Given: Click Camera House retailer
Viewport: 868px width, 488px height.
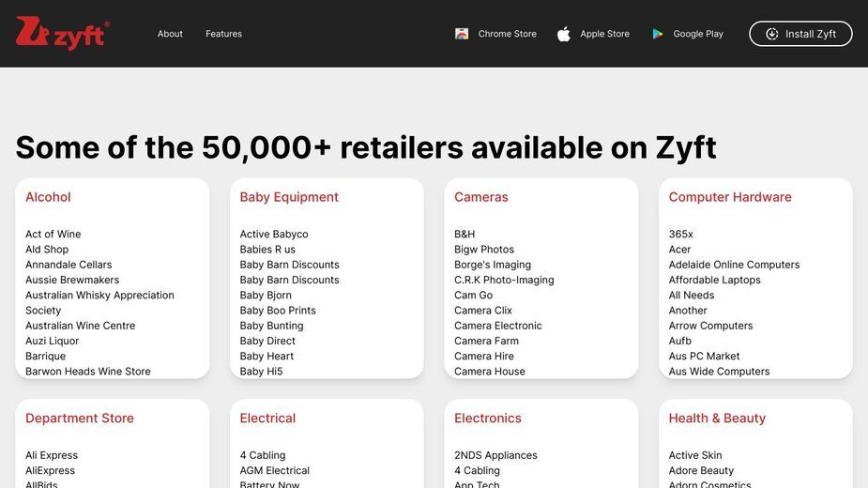Looking at the screenshot, I should click(490, 372).
